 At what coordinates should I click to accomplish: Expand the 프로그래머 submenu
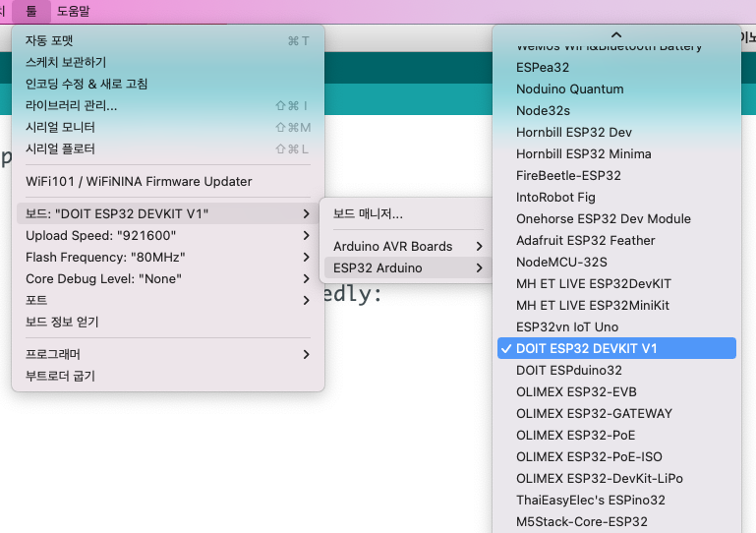coord(168,355)
